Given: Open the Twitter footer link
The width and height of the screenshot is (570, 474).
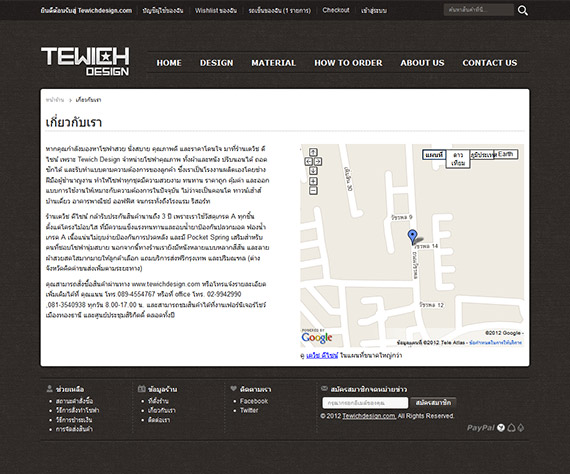Looking at the screenshot, I should tap(249, 410).
